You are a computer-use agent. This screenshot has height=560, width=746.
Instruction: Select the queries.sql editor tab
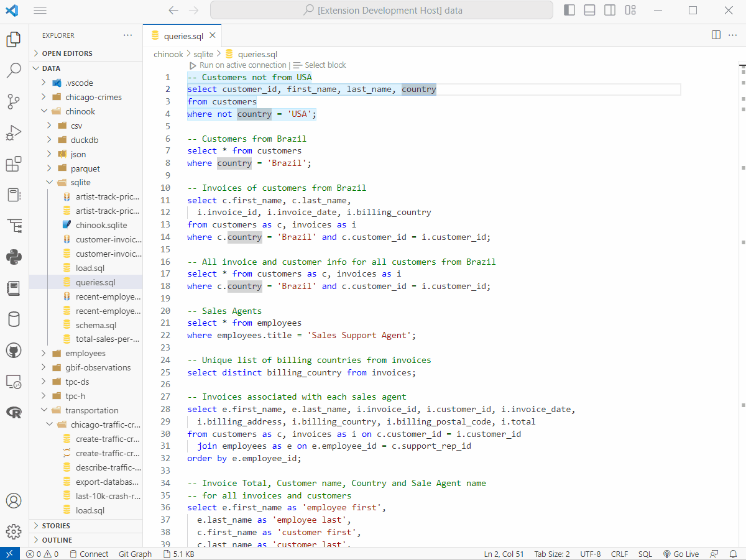pyautogui.click(x=183, y=36)
